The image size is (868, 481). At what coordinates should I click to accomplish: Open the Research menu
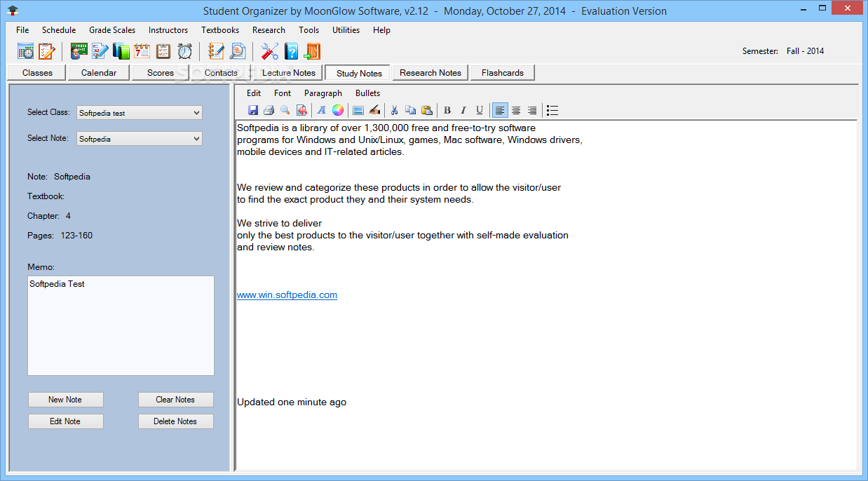pyautogui.click(x=269, y=30)
